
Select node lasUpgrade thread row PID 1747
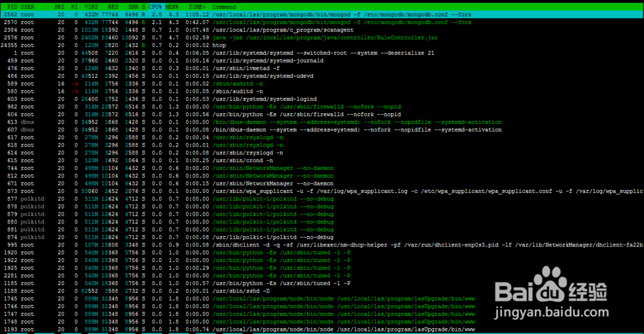point(322,314)
